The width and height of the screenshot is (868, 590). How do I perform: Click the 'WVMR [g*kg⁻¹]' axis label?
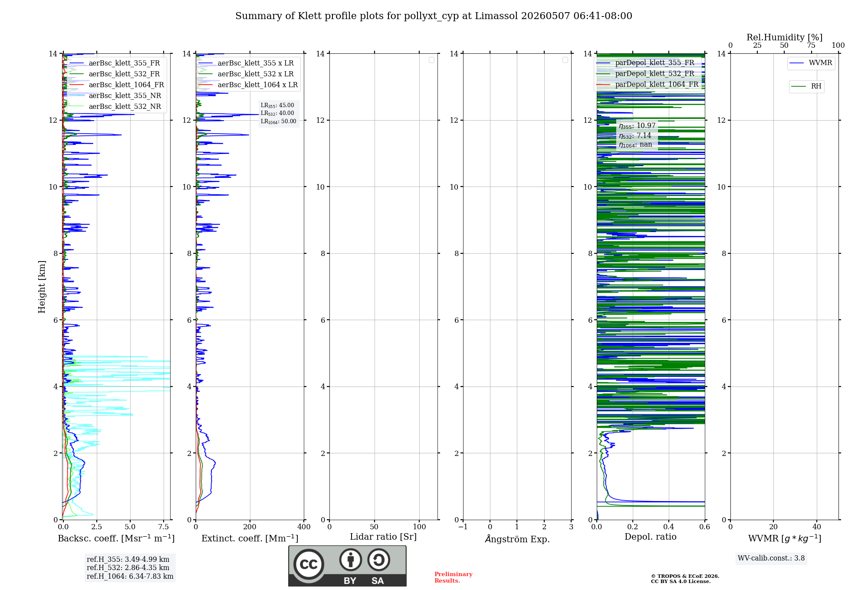(785, 538)
